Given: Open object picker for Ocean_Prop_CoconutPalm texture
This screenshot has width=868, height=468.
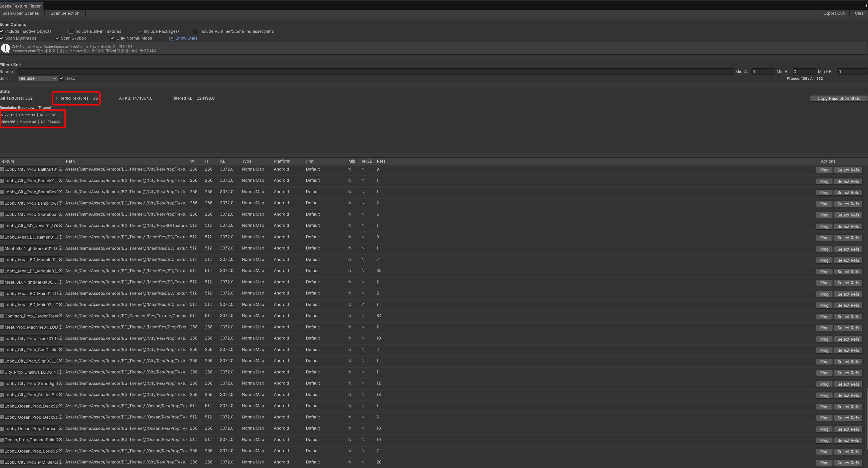Looking at the screenshot, I should point(61,440).
